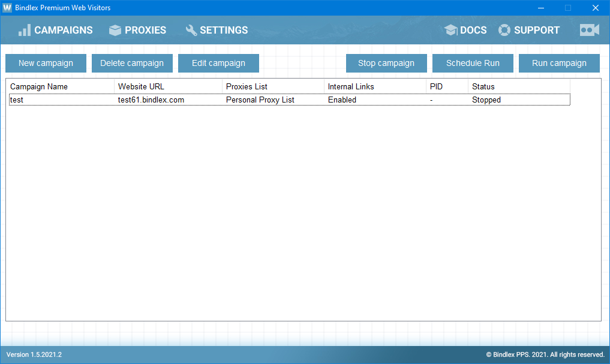This screenshot has width=610, height=364.
Task: Click the Support lifebuoy icon
Action: click(x=504, y=30)
